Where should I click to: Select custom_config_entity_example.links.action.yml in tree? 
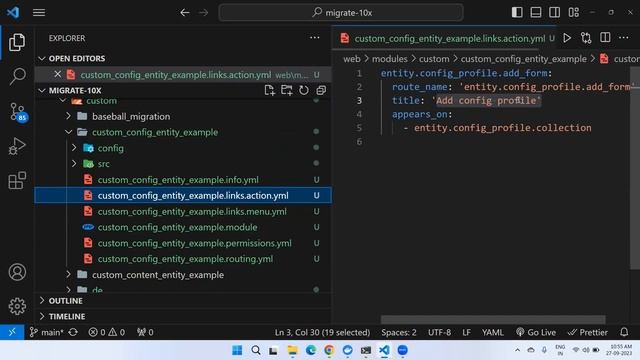[183, 196]
